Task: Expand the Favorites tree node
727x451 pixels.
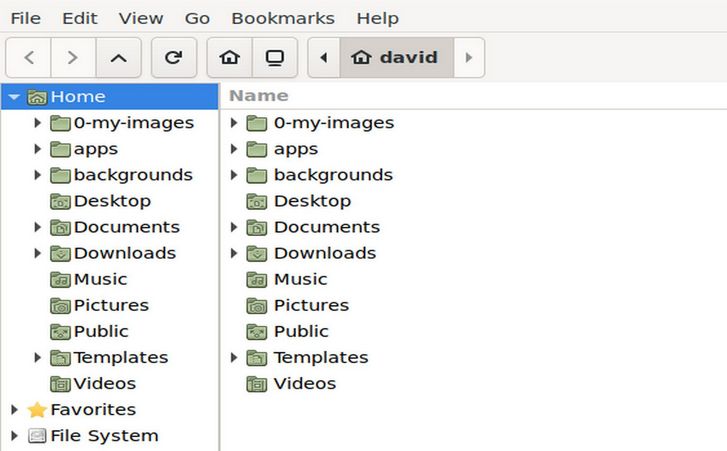Action: point(14,410)
